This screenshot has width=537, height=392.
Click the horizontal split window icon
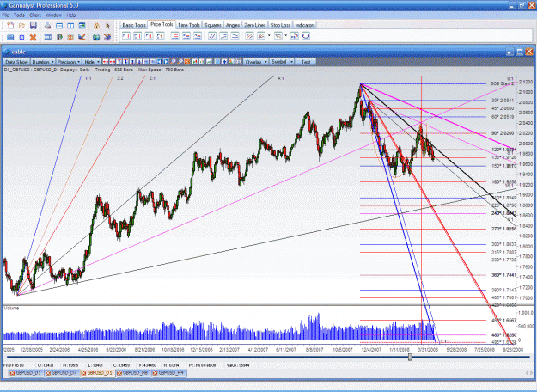pyautogui.click(x=59, y=26)
